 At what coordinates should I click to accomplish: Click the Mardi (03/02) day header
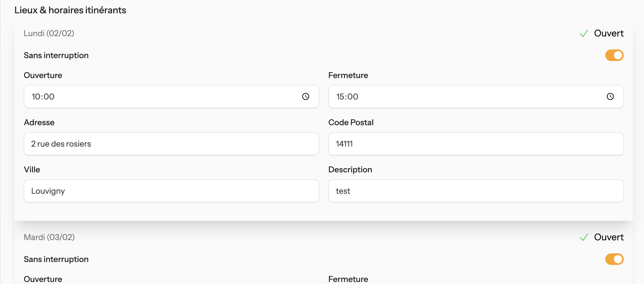click(49, 237)
